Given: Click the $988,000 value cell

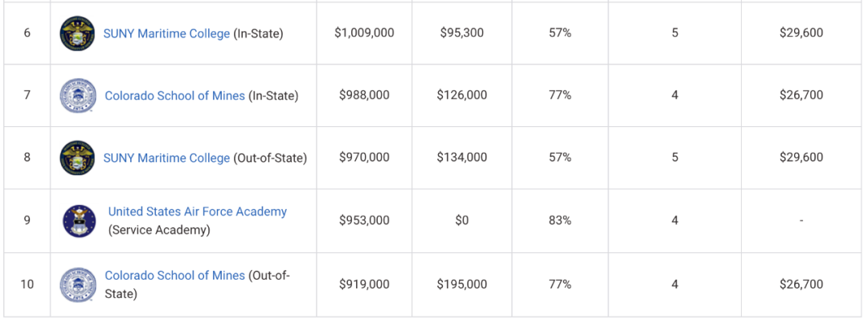Looking at the screenshot, I should click(x=364, y=95).
